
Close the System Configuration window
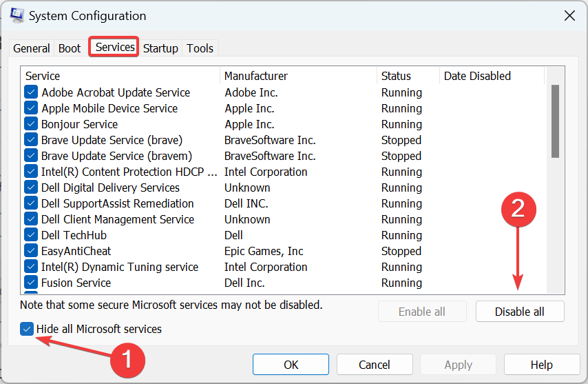pyautogui.click(x=569, y=15)
